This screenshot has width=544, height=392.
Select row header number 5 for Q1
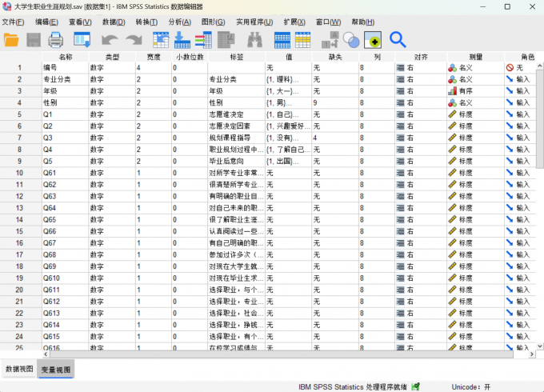(19, 114)
